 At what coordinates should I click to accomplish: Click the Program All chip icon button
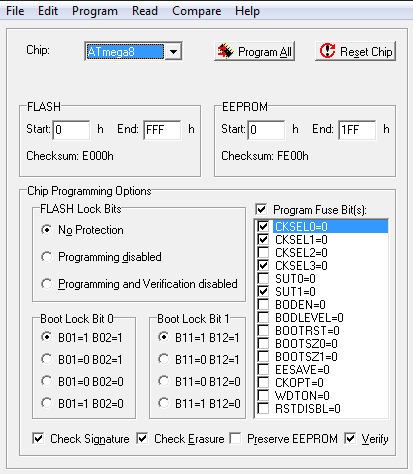click(x=254, y=51)
